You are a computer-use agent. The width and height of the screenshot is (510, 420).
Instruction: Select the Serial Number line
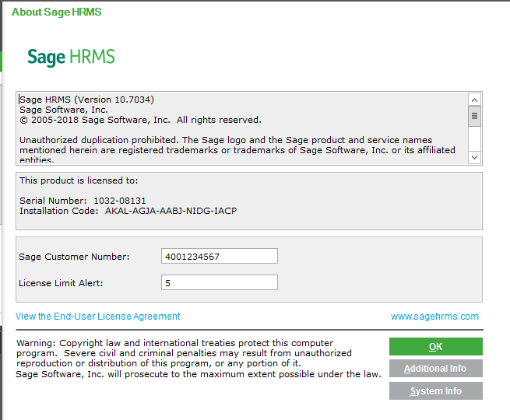[x=83, y=201]
